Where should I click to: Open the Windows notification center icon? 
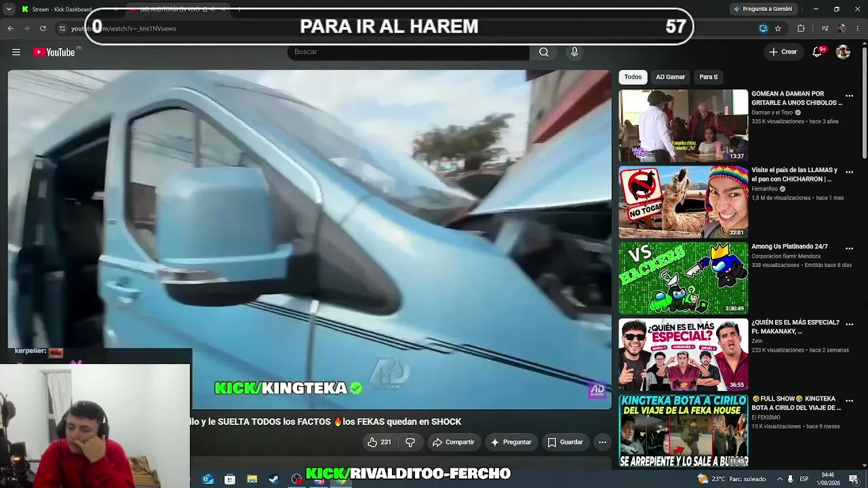point(854,479)
